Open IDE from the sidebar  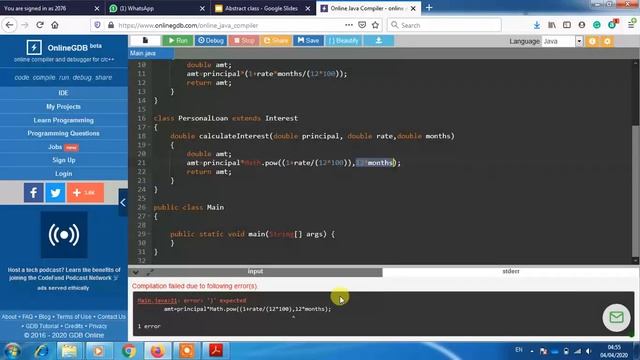63,93
